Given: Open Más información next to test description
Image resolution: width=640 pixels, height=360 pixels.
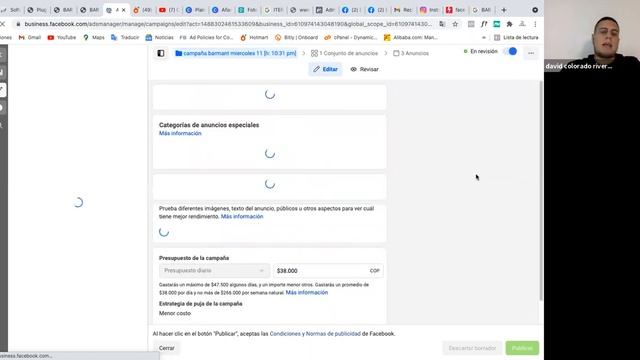Looking at the screenshot, I should pos(242,216).
